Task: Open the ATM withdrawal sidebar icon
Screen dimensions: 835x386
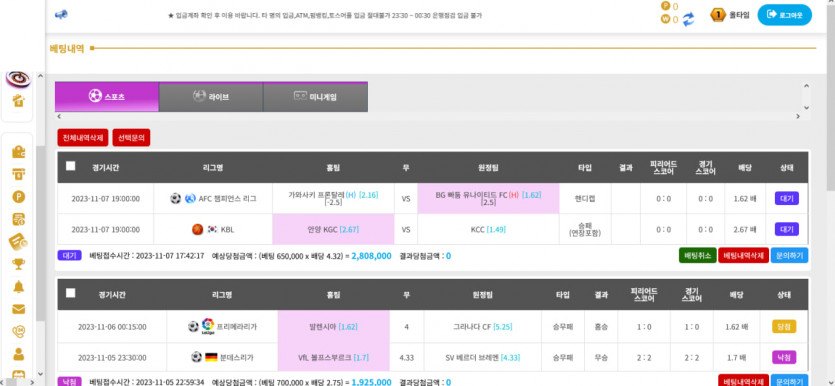Action: pyautogui.click(x=19, y=174)
